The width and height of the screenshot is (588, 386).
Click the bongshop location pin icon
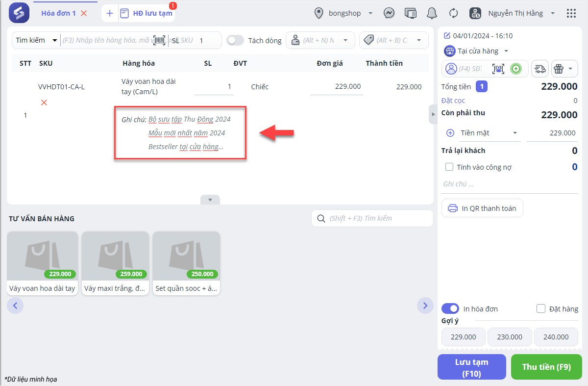(x=319, y=13)
